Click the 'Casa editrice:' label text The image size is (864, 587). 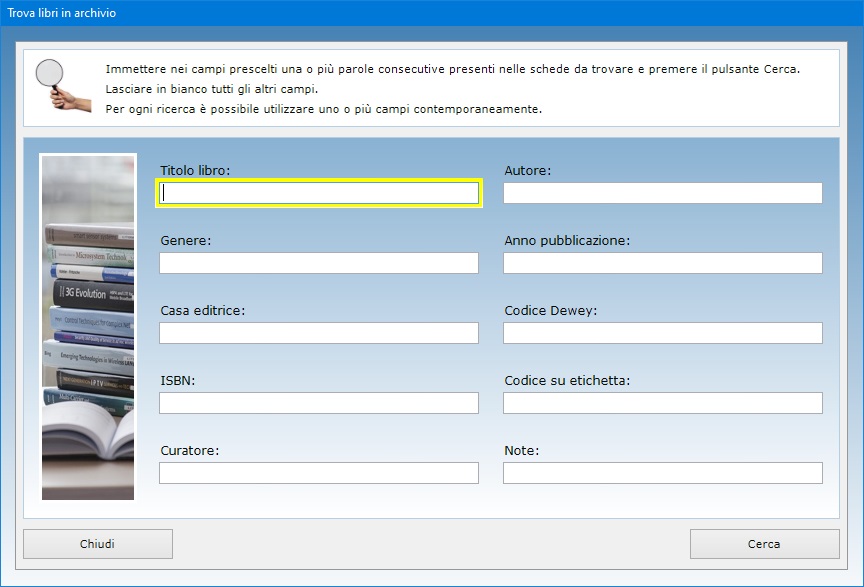click(x=203, y=311)
